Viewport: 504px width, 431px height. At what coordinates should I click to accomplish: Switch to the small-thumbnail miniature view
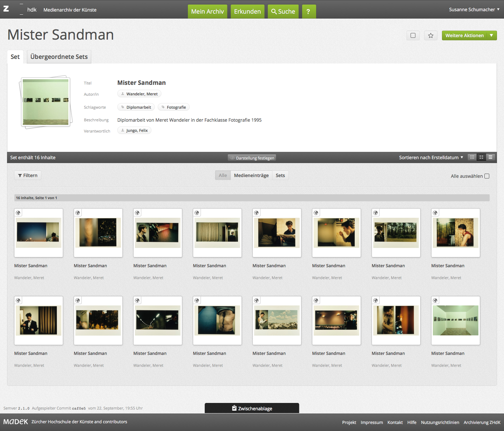point(472,157)
